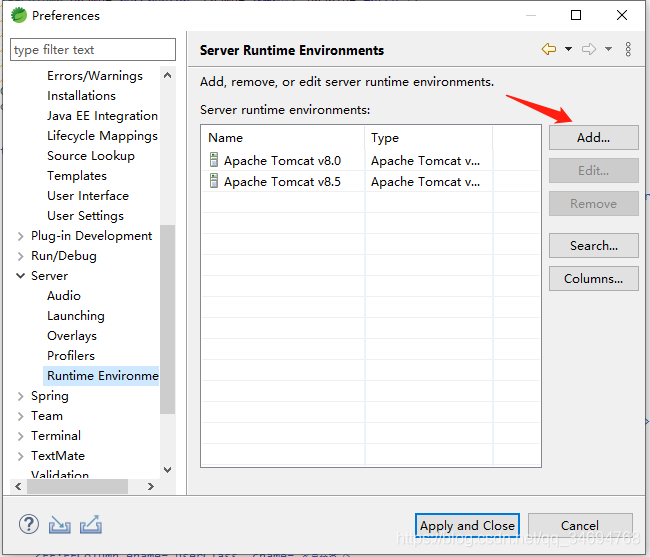Viewport: 650px width, 557px height.
Task: Select the Run/Debug tree label
Action: 64,256
